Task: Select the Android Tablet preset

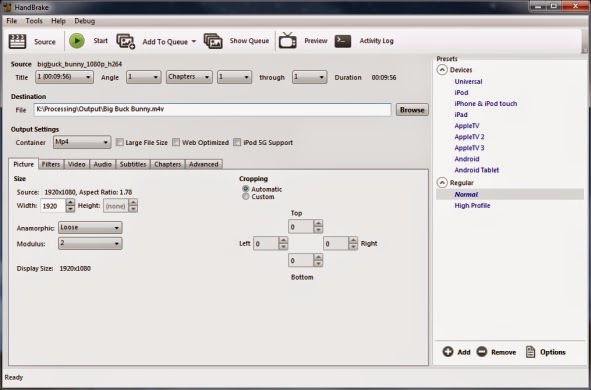Action: [476, 170]
